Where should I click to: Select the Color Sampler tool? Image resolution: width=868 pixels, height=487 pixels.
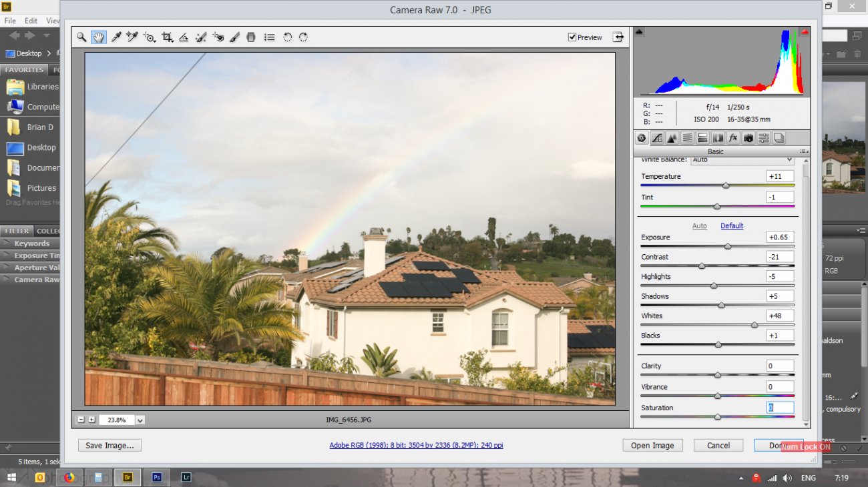pos(132,37)
